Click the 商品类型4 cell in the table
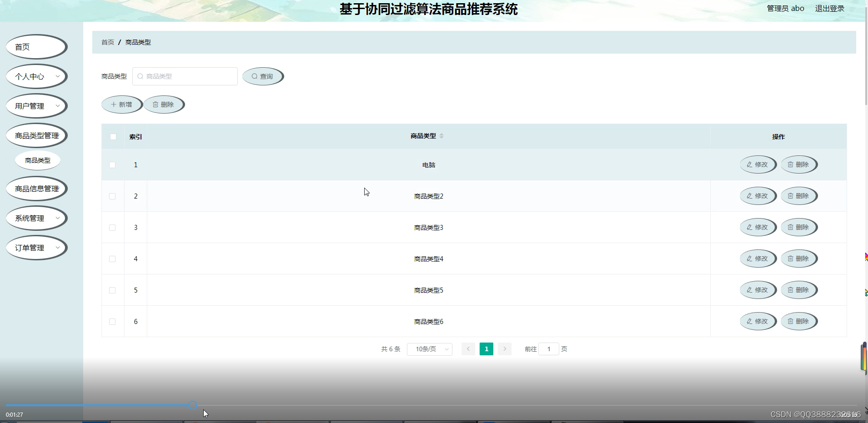The width and height of the screenshot is (868, 423). [x=429, y=259]
